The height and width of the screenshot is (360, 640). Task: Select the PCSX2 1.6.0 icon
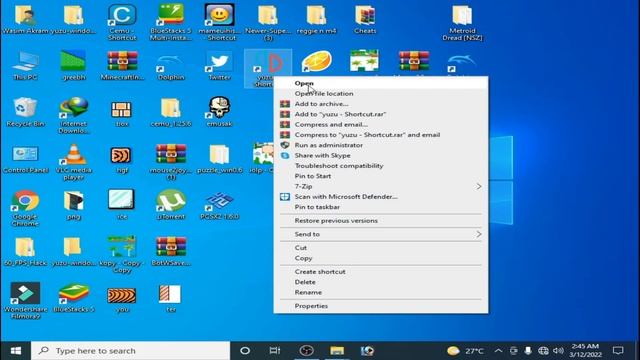point(220,205)
